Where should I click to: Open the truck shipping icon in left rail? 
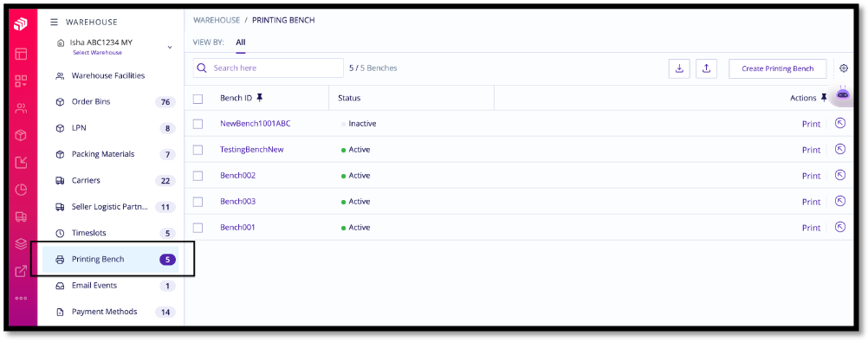(x=21, y=217)
